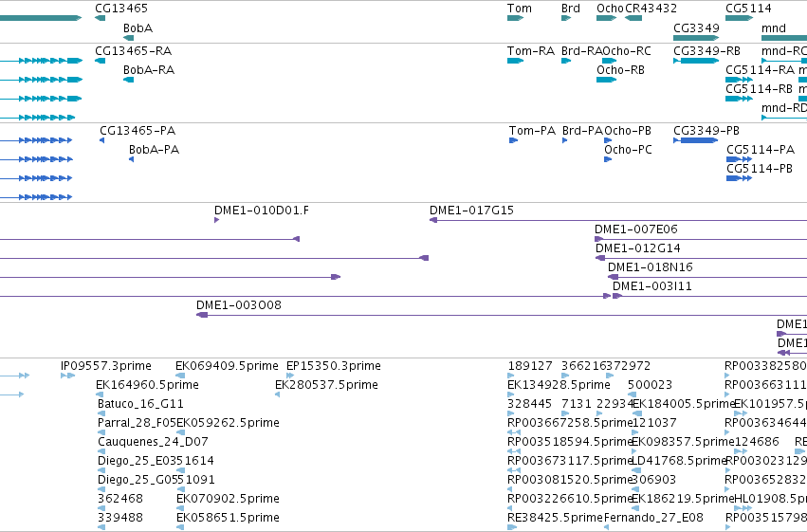
Task: Click the CG3349-PB protein coding bar
Action: tap(699, 140)
